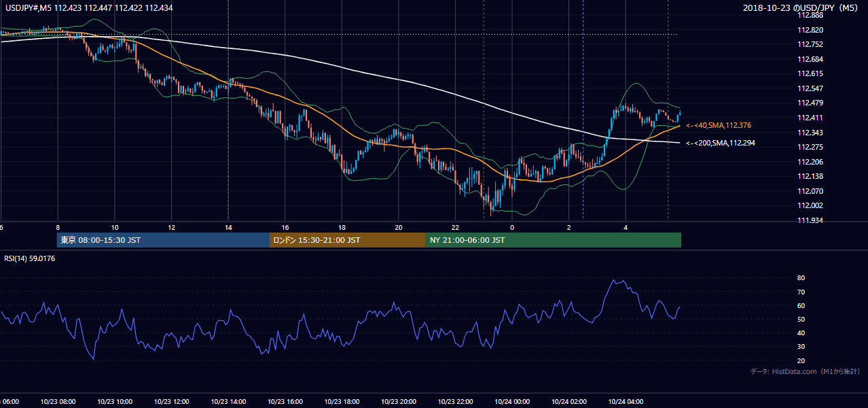Click the chart title '2018-10-23 のUSD/JPY (M5)'
This screenshot has width=868, height=408.
(x=802, y=8)
